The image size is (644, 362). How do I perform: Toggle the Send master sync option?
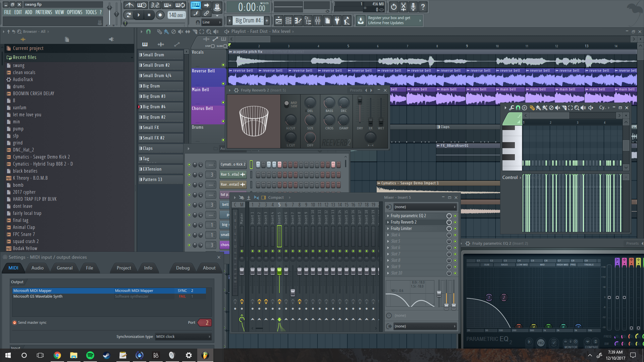pyautogui.click(x=15, y=322)
